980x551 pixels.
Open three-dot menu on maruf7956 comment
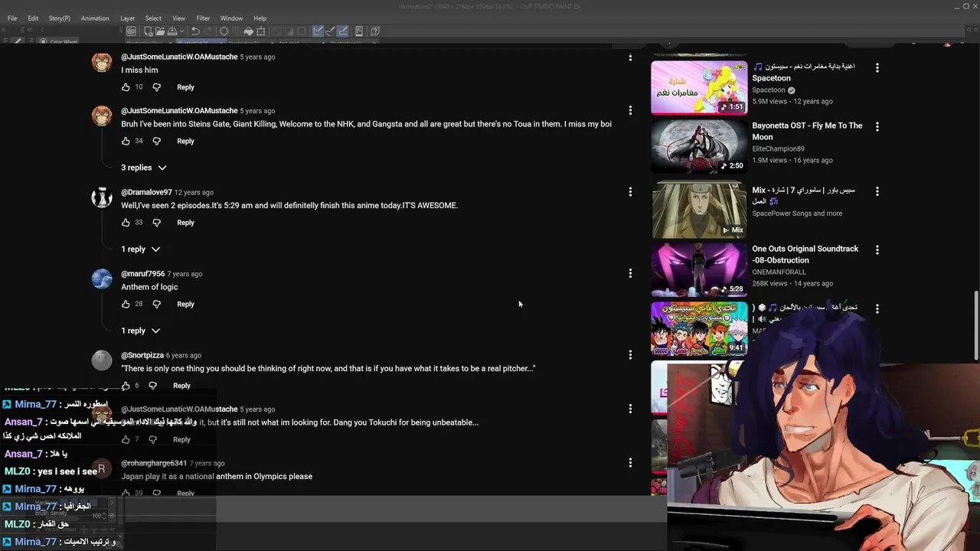tap(630, 273)
